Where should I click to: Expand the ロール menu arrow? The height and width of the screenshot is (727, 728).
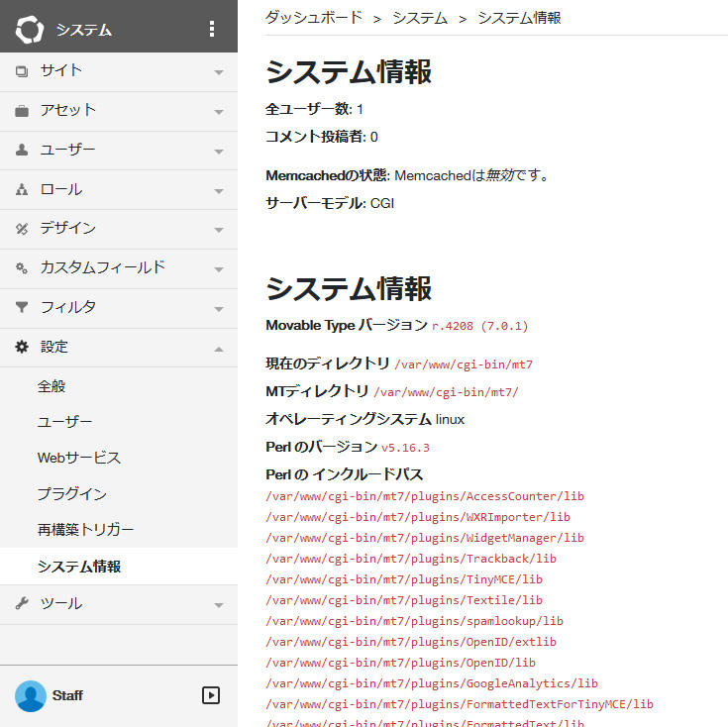[x=219, y=191]
